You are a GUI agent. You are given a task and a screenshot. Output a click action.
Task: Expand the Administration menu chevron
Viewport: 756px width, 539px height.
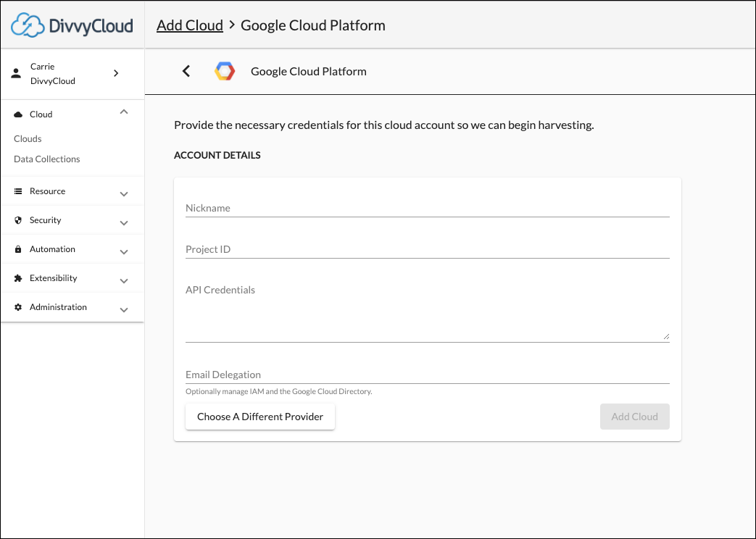tap(124, 309)
